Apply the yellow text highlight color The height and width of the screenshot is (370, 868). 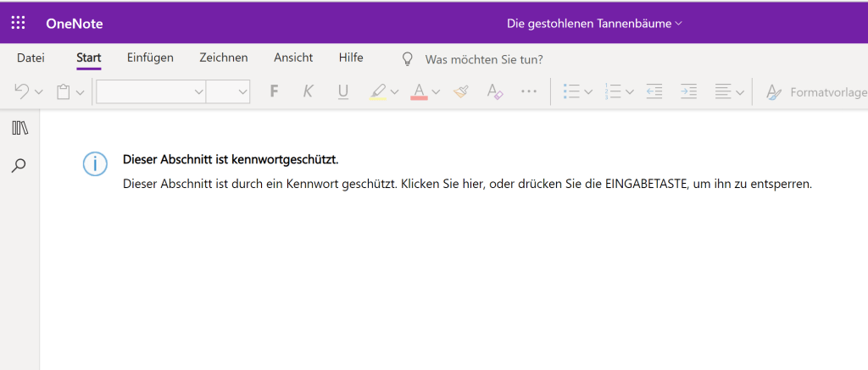(x=378, y=91)
